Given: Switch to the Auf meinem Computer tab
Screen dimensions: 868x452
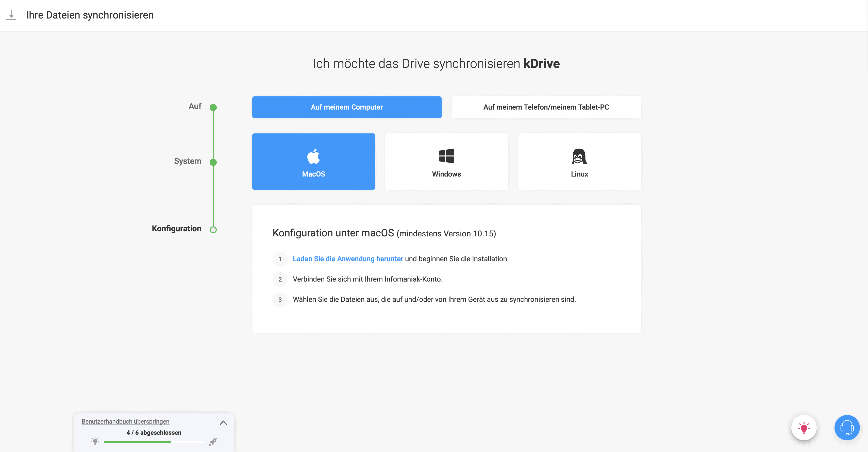Looking at the screenshot, I should click(347, 107).
